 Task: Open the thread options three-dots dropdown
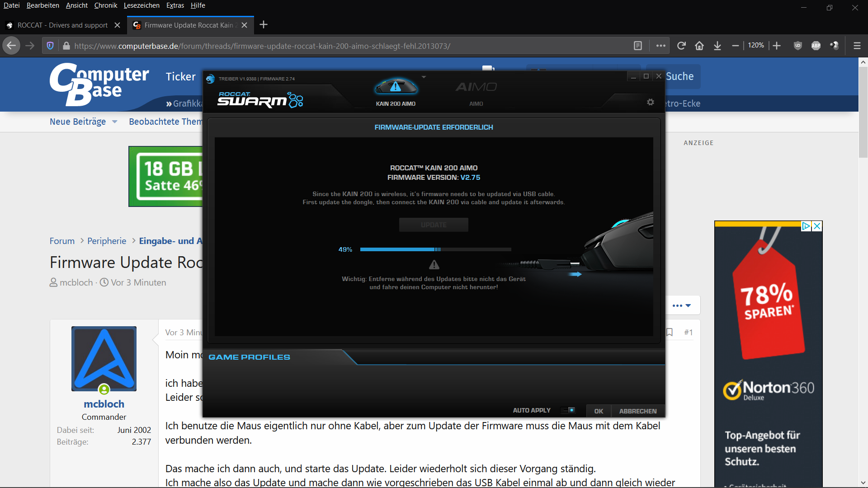coord(681,305)
